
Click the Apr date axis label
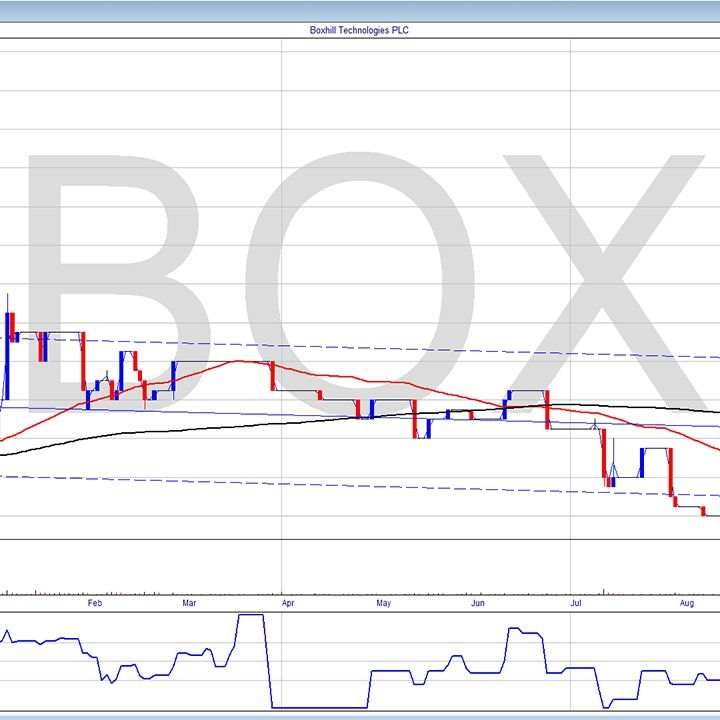(x=288, y=604)
